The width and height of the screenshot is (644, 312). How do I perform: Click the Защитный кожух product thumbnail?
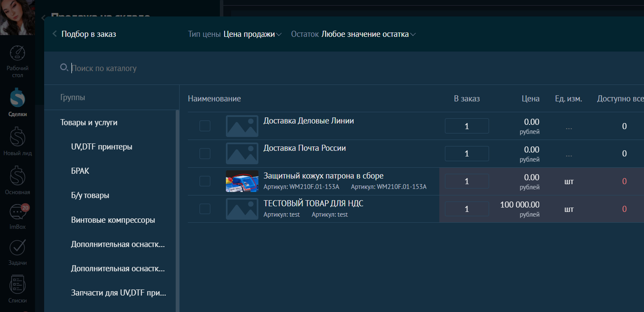[x=242, y=181]
